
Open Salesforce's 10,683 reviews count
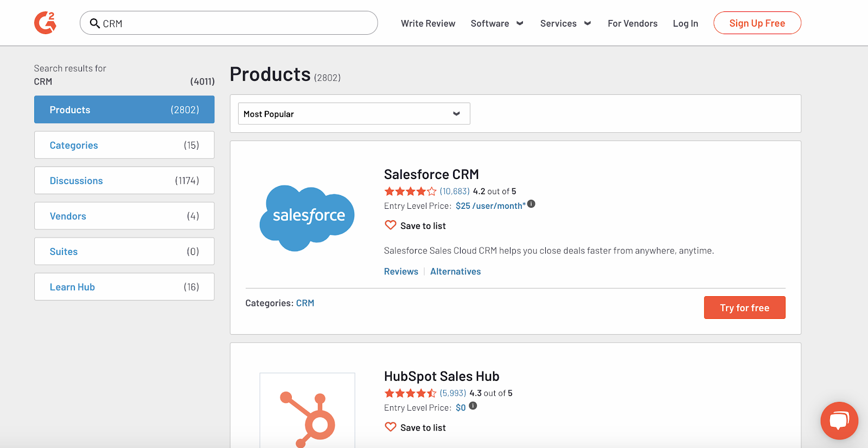(x=455, y=191)
